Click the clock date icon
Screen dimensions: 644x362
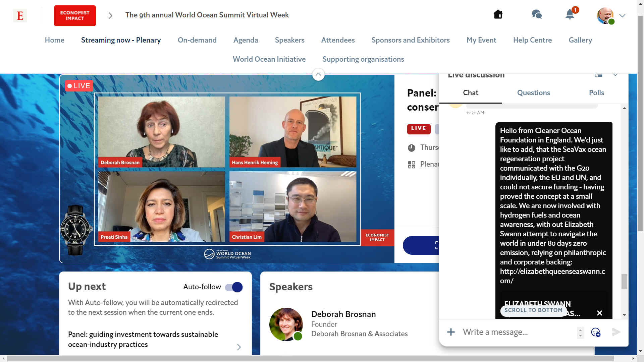pos(412,148)
